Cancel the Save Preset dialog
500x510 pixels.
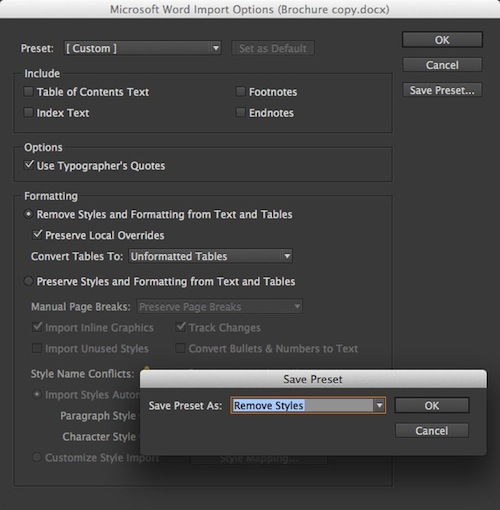tap(432, 431)
